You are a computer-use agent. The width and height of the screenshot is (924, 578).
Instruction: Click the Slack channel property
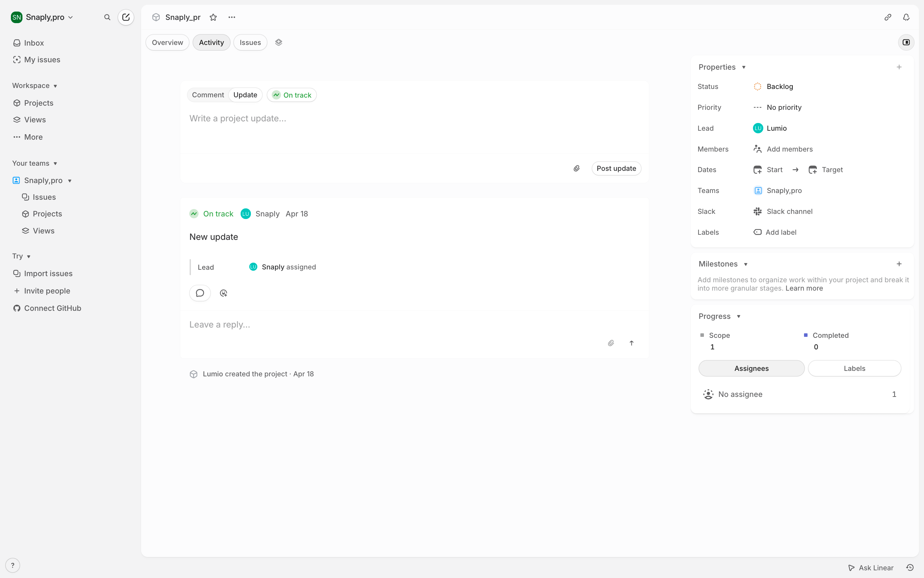(x=783, y=211)
